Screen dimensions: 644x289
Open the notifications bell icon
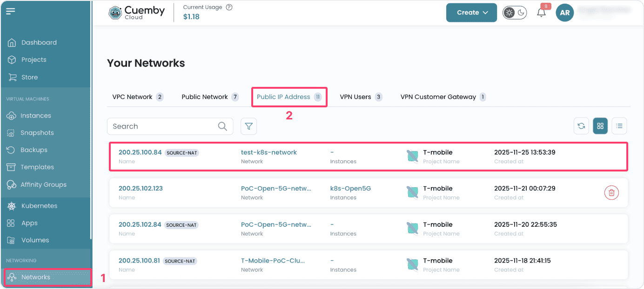[x=541, y=13]
